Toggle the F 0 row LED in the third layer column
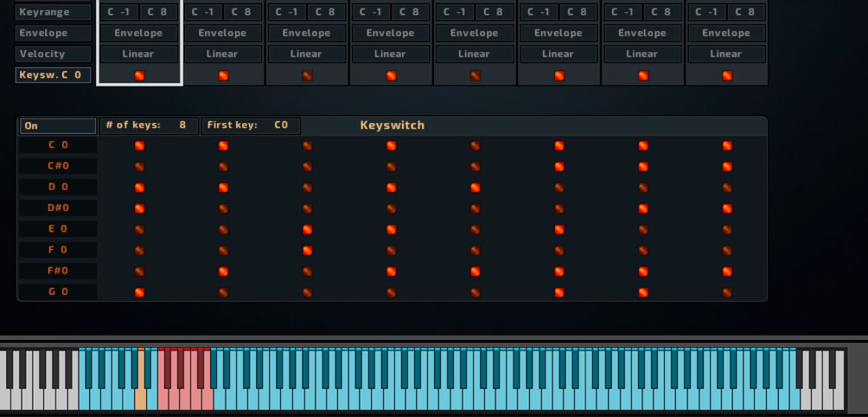 307,250
